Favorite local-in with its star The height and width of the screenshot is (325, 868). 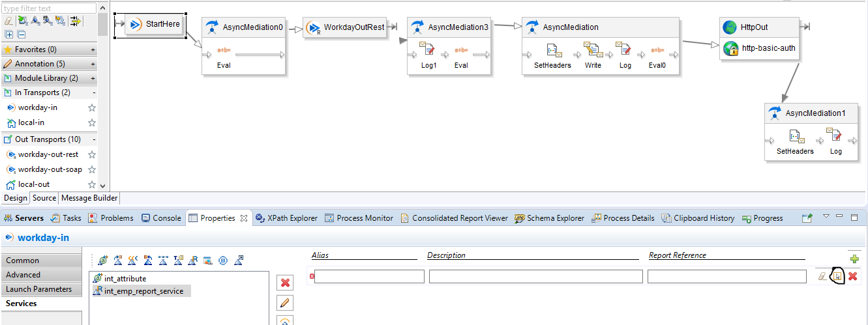pyautogui.click(x=92, y=122)
